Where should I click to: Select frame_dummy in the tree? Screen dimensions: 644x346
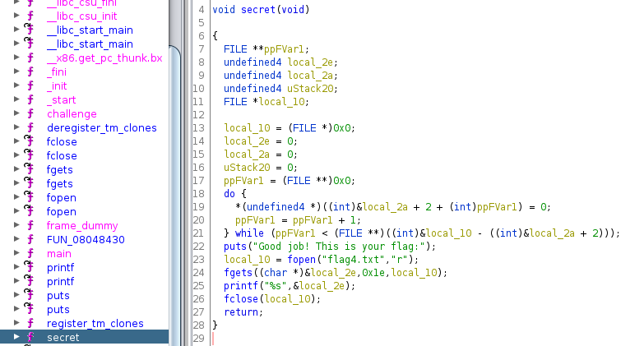click(82, 225)
